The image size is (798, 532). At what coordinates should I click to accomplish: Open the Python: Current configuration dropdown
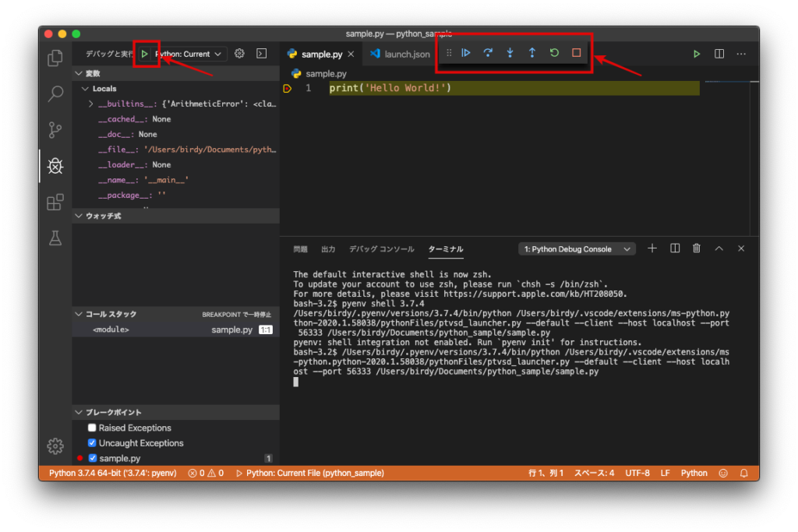coord(186,54)
